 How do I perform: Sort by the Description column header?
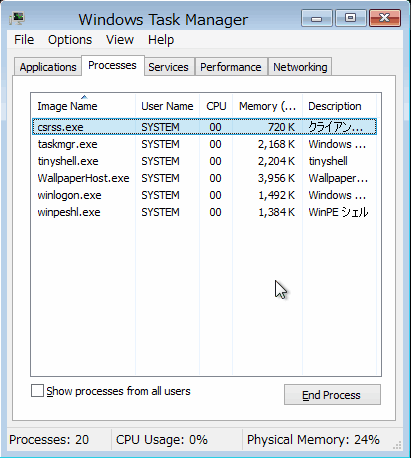pos(339,106)
